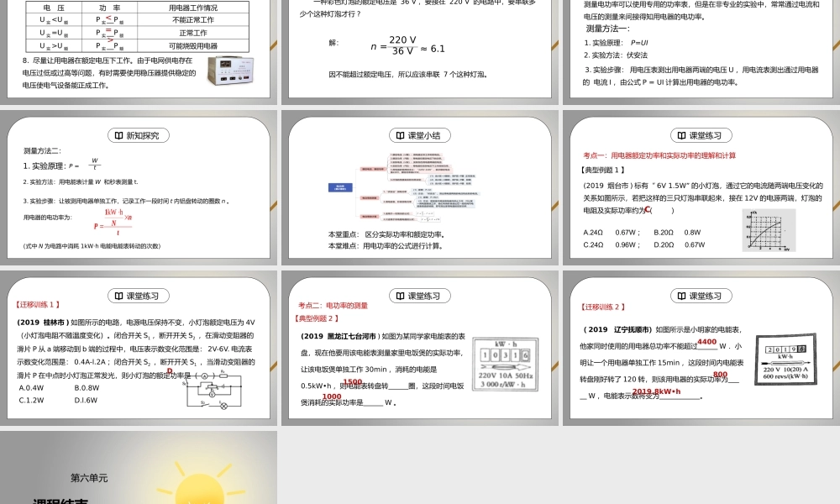
Task: Click the line 本堂重点：区分实际功率和额定功率。
Action: pos(386,234)
